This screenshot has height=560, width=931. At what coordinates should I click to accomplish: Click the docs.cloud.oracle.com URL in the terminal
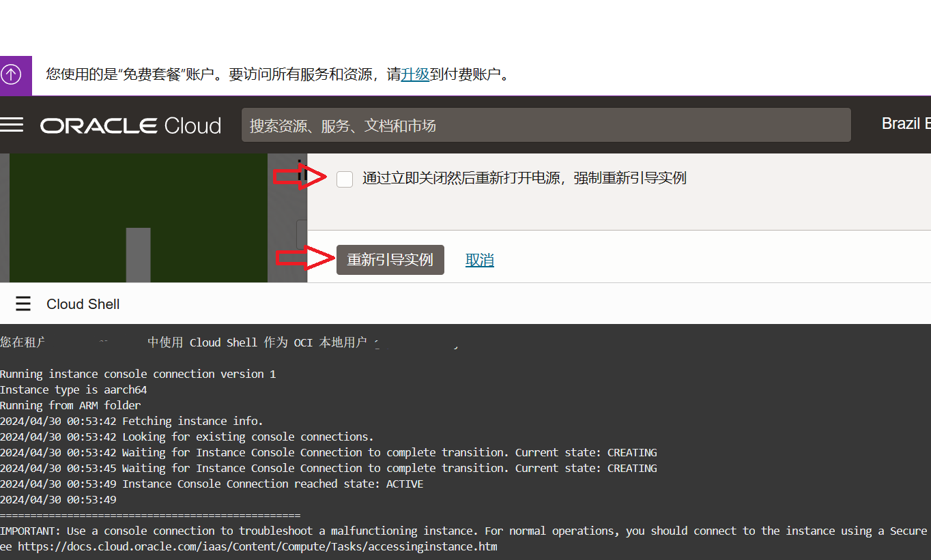coord(257,546)
